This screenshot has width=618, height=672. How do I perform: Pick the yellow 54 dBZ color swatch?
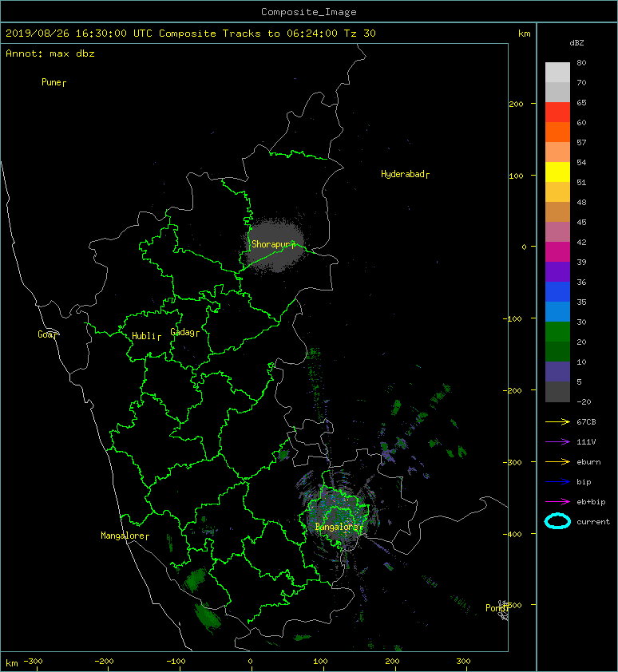pos(557,172)
